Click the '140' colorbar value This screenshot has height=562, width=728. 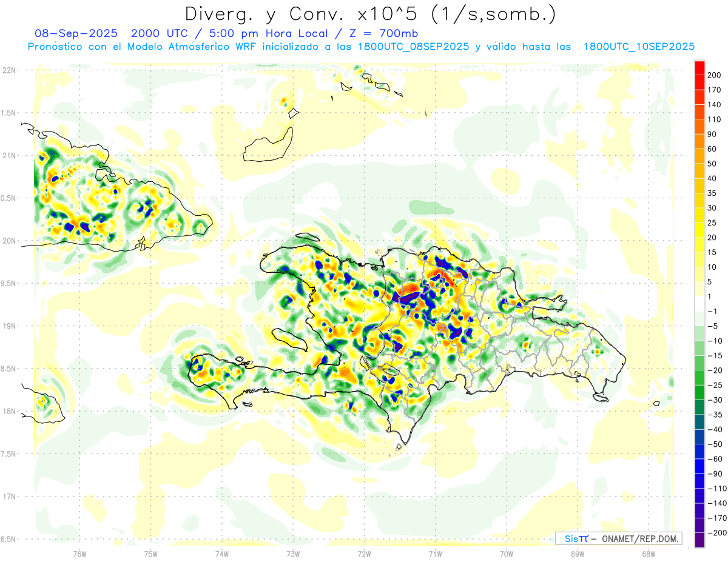click(x=715, y=104)
